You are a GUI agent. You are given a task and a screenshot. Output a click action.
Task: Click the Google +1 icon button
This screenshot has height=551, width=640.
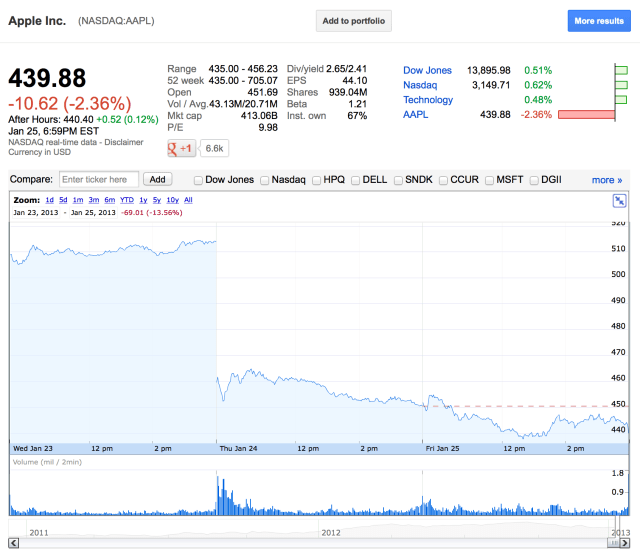click(181, 148)
